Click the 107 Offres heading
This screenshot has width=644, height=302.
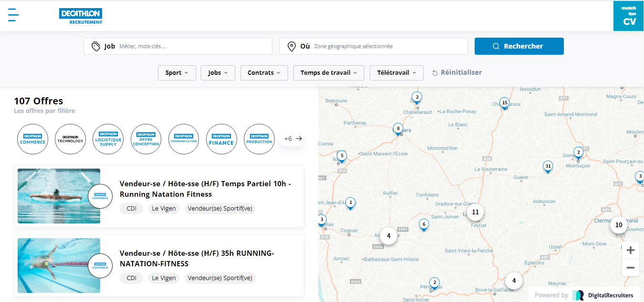pos(39,101)
